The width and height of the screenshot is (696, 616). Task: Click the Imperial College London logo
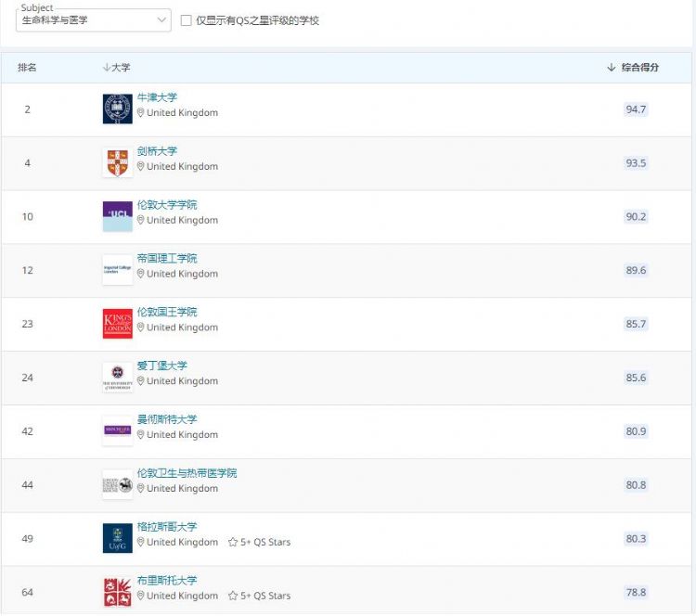tap(118, 270)
